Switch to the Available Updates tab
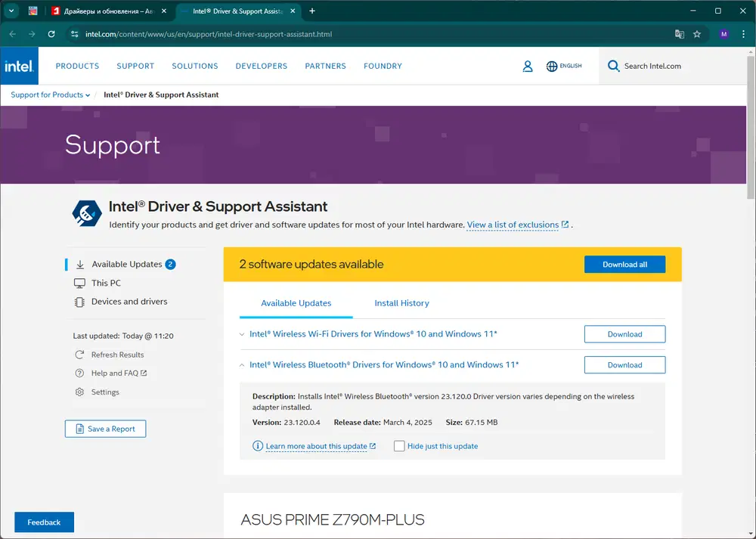The image size is (756, 539). click(296, 303)
